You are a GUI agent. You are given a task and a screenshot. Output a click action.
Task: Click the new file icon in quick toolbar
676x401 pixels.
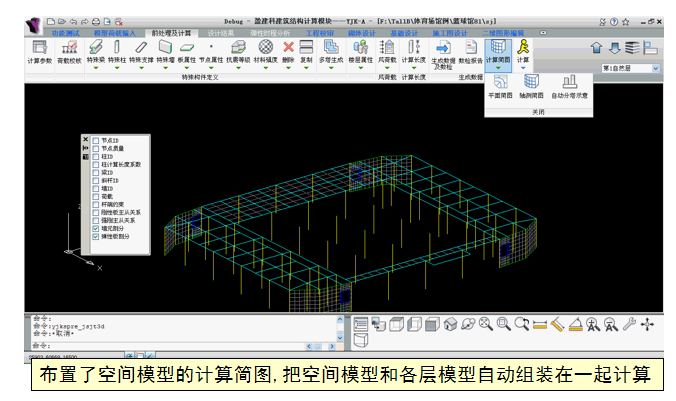pos(51,22)
